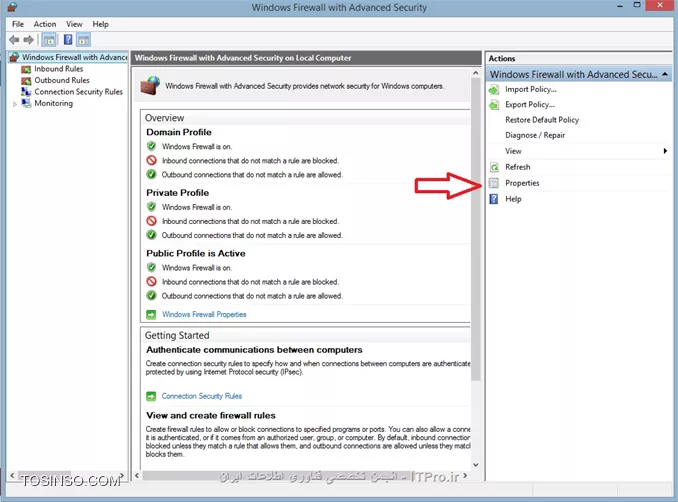678x502 pixels.
Task: Open the Help toolbar question-mark icon
Action: [x=68, y=40]
